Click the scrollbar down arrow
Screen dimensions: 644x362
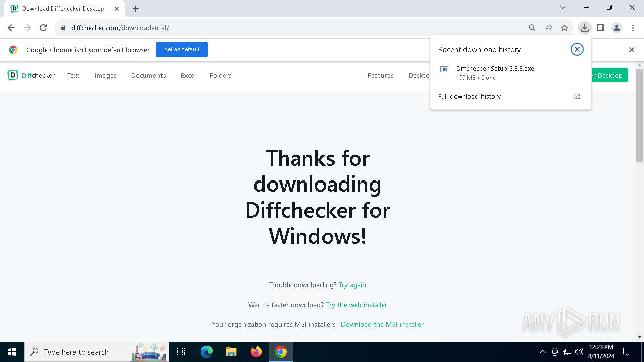tap(639, 337)
